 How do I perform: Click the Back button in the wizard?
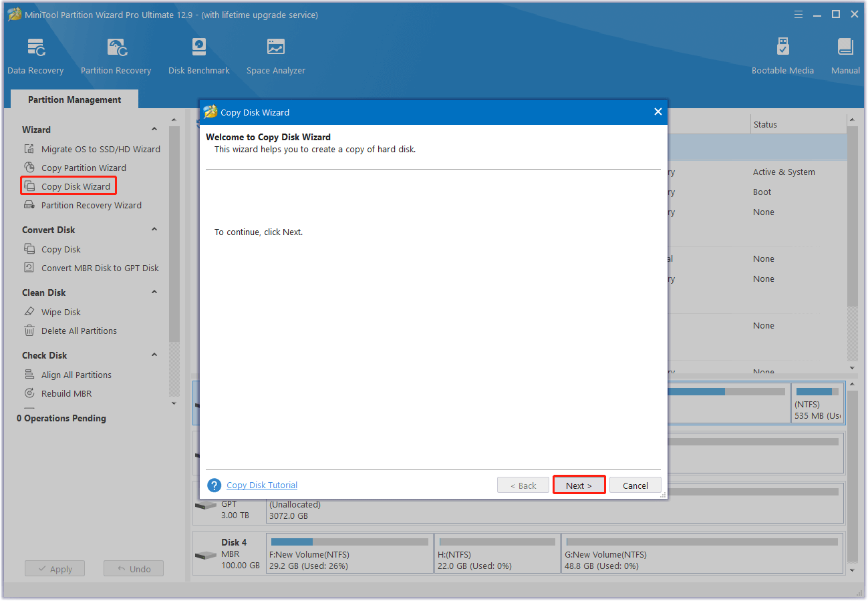(523, 485)
